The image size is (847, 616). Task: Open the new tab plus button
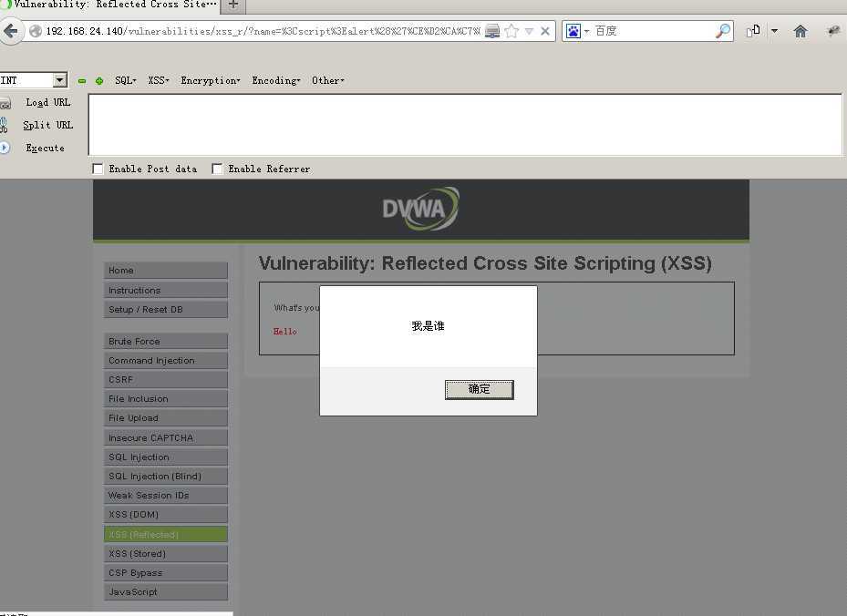pos(233,5)
